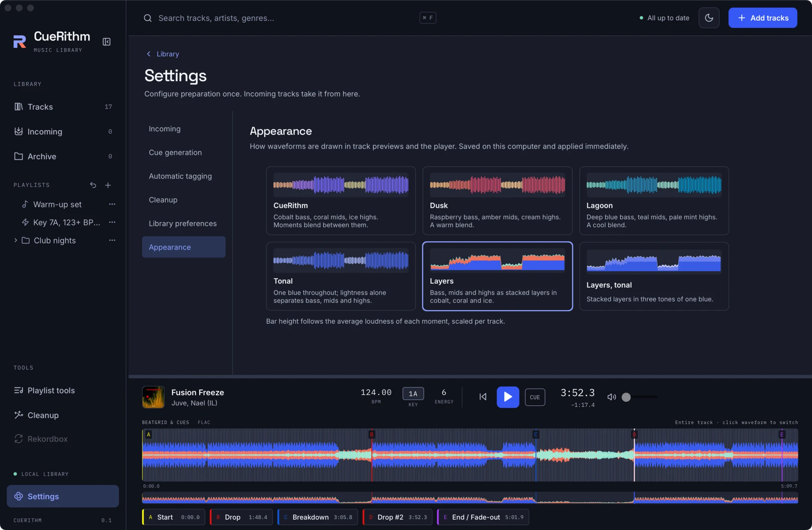The width and height of the screenshot is (812, 530).
Task: Open the Incoming library section
Action: click(x=63, y=131)
